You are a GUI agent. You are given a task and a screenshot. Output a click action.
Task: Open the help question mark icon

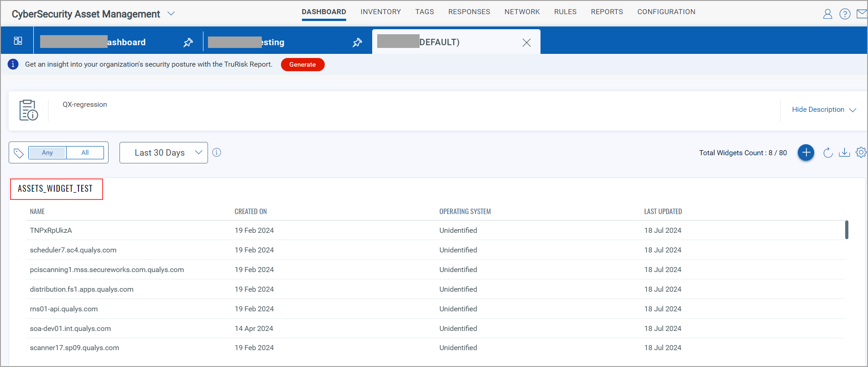[x=845, y=14]
